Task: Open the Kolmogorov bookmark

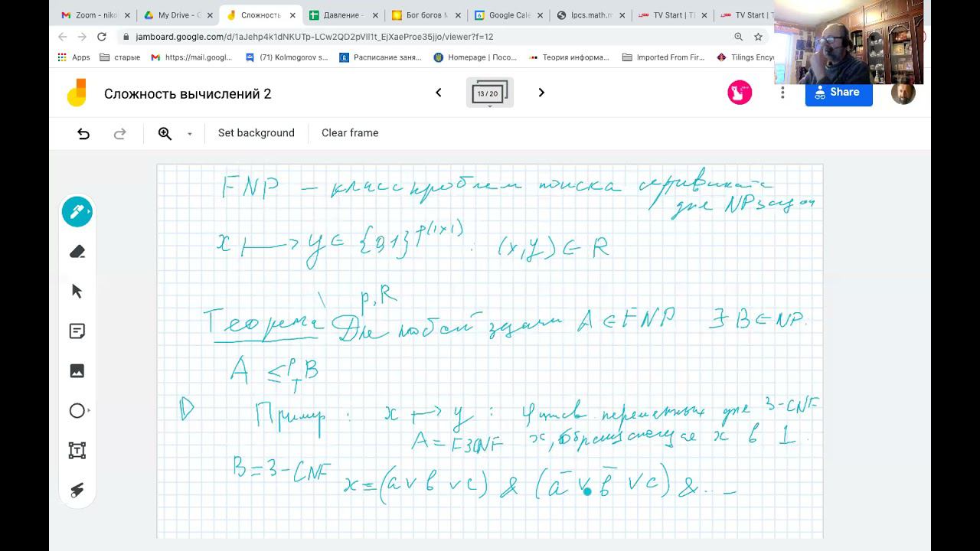Action: 286,57
